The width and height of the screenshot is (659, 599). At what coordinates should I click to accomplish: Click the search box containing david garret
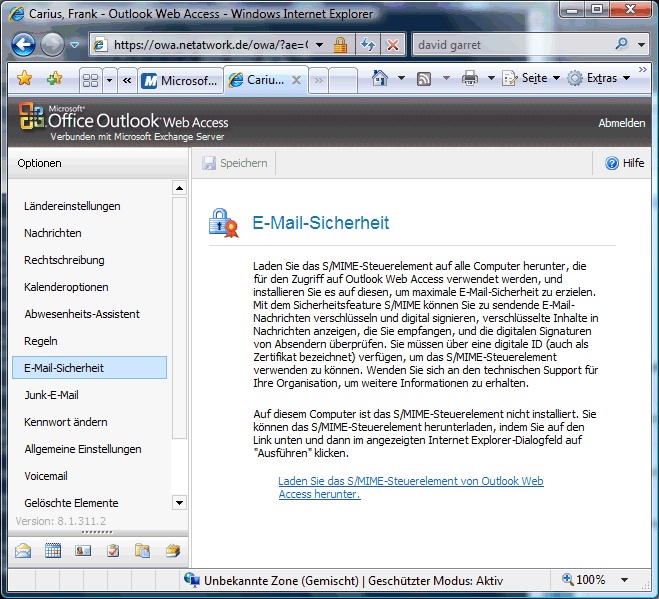[x=513, y=45]
